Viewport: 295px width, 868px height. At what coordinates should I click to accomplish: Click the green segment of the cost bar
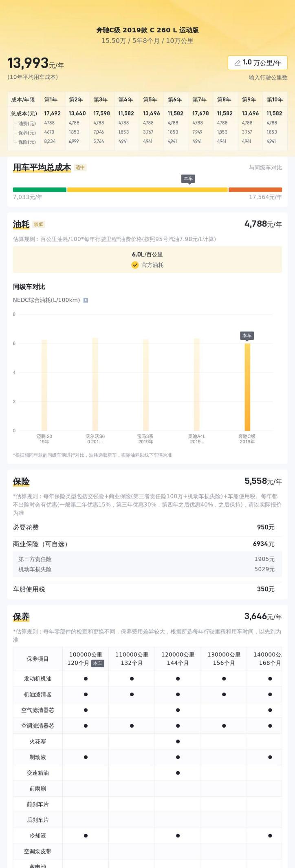[40, 190]
